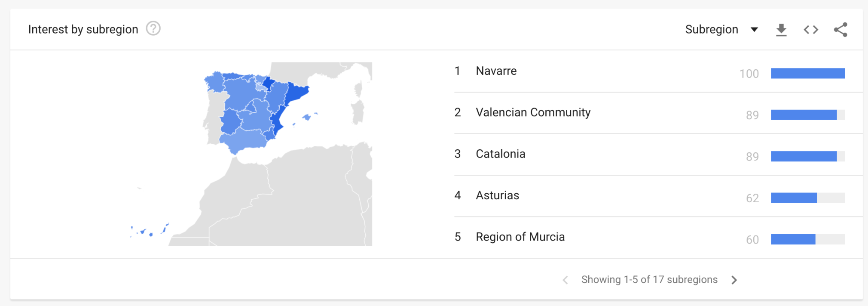
Task: Open embed code icon
Action: [811, 30]
